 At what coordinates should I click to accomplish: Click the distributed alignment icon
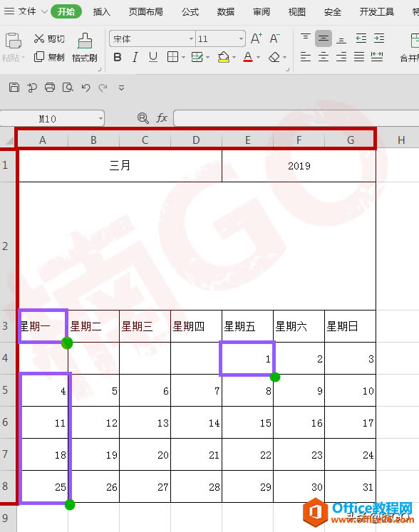click(x=377, y=57)
